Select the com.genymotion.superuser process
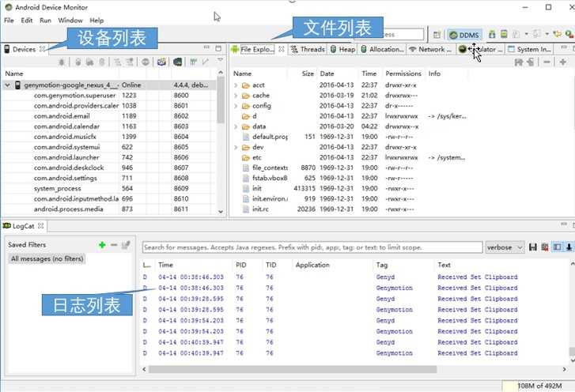Image resolution: width=575 pixels, height=392 pixels. point(110,96)
